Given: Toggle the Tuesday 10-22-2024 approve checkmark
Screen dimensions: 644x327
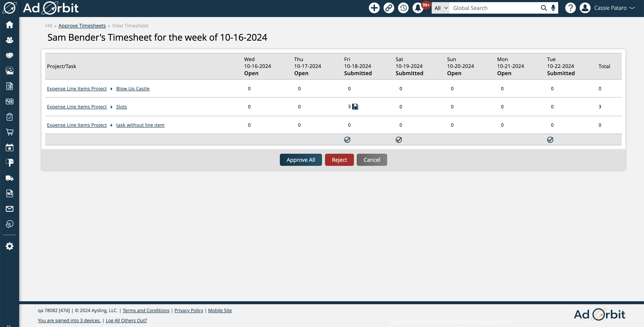Looking at the screenshot, I should coord(550,140).
